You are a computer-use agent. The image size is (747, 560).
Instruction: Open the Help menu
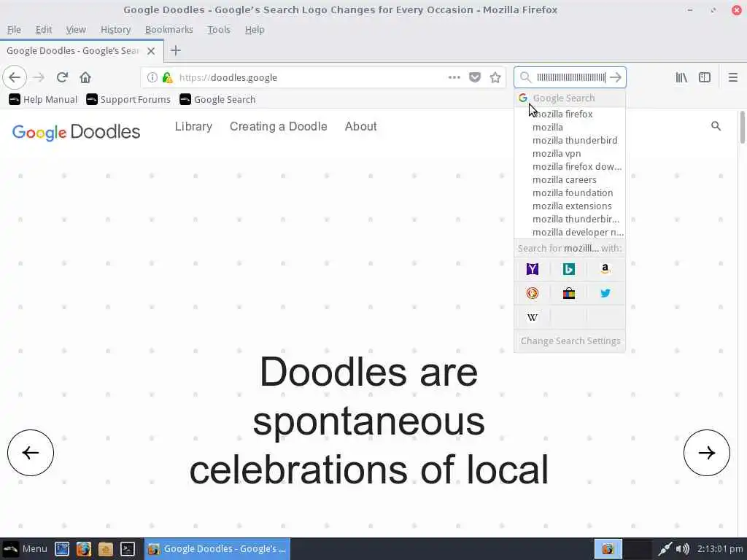coord(255,29)
